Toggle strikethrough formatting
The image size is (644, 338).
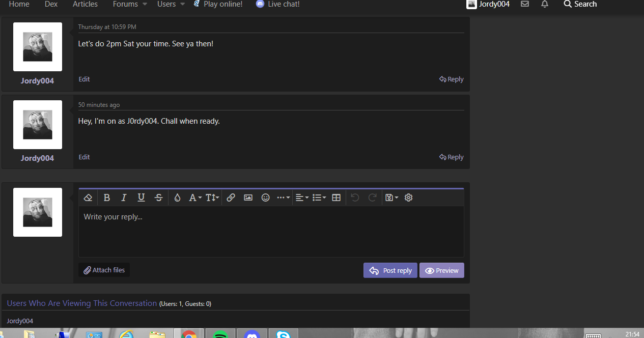coord(159,198)
